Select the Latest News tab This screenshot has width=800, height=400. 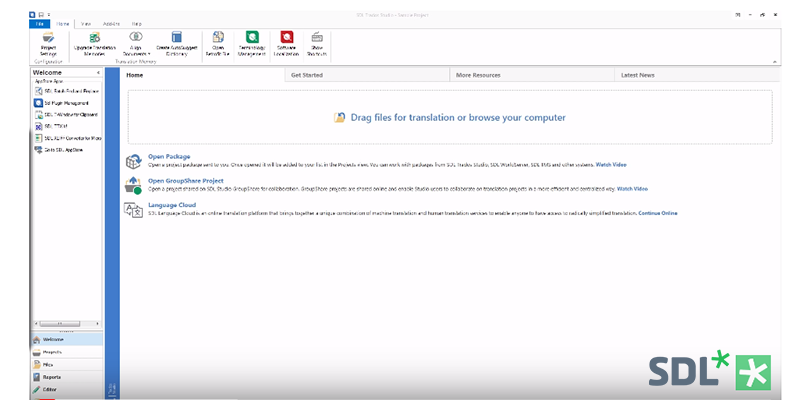click(637, 75)
